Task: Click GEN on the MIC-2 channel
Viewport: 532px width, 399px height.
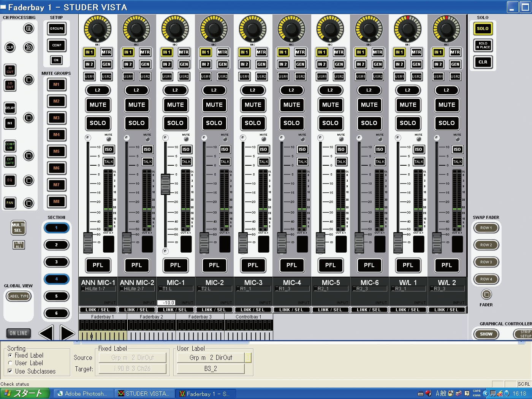Action: (223, 64)
